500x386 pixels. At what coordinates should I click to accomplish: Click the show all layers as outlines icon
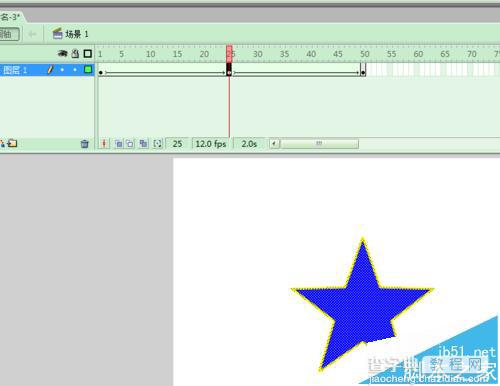pos(88,53)
